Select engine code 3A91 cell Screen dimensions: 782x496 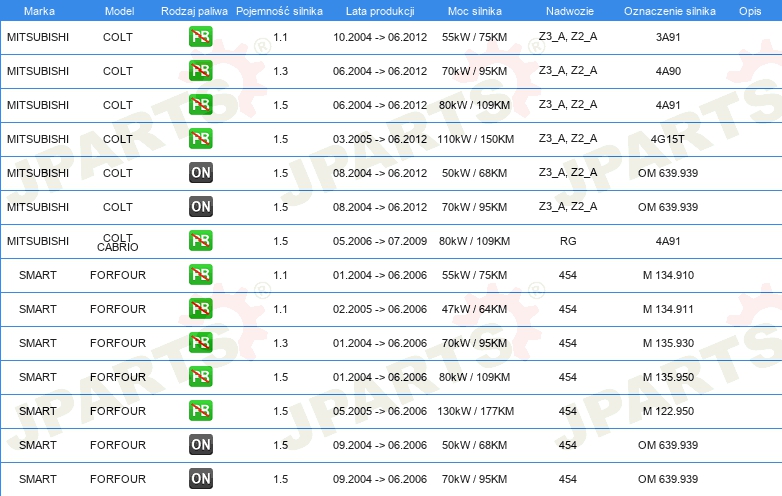[x=668, y=37]
